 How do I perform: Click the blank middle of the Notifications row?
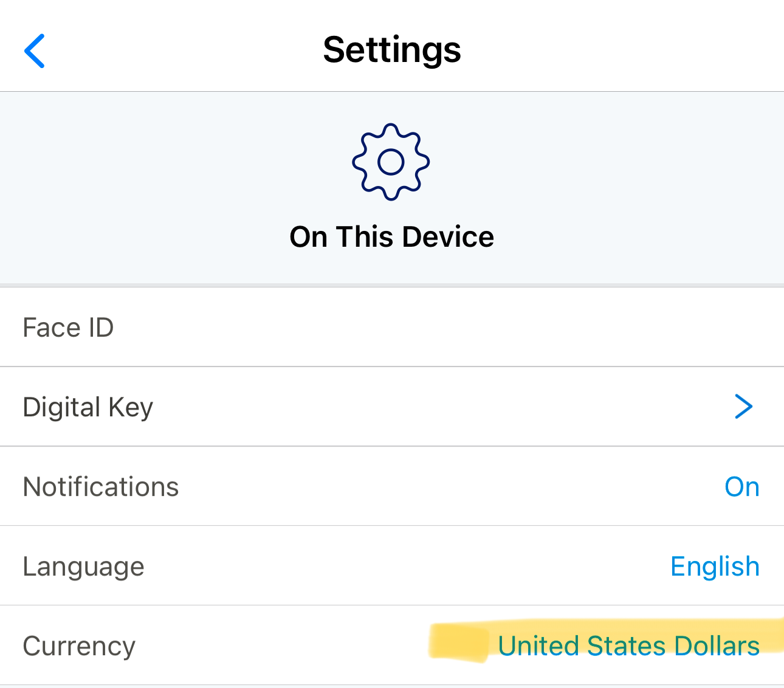click(425, 487)
